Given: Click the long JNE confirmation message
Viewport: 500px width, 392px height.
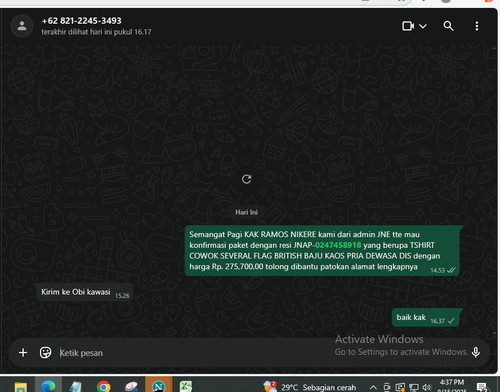Looking at the screenshot, I should click(322, 251).
